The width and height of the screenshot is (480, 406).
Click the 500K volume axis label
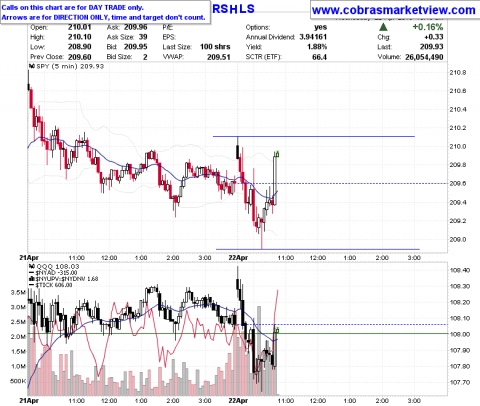[18, 381]
